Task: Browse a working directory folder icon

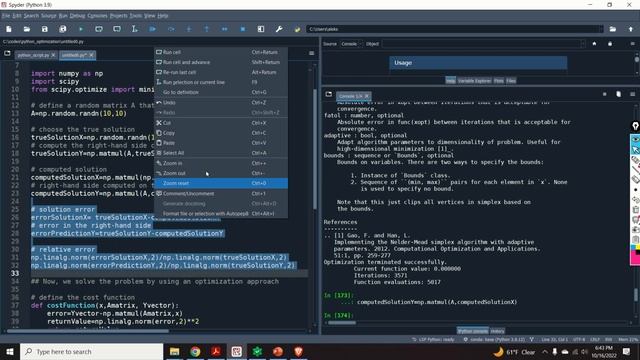Action: point(613,29)
